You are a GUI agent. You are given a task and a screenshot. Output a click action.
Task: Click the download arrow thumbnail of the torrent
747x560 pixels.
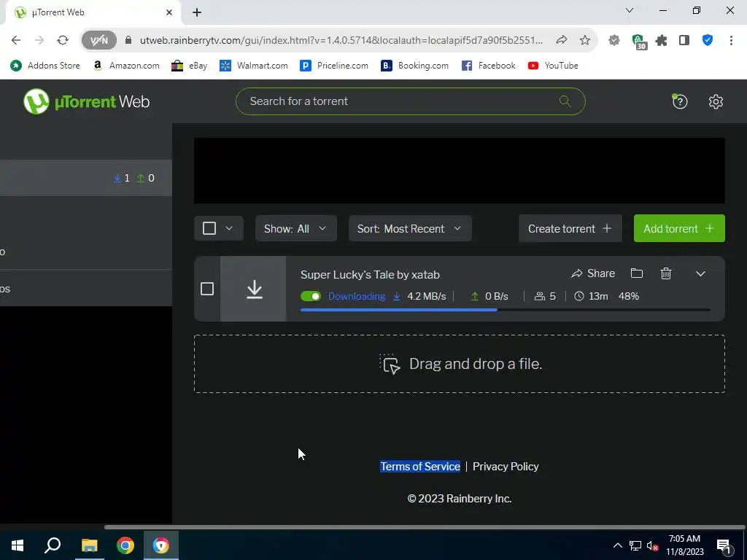pyautogui.click(x=253, y=289)
